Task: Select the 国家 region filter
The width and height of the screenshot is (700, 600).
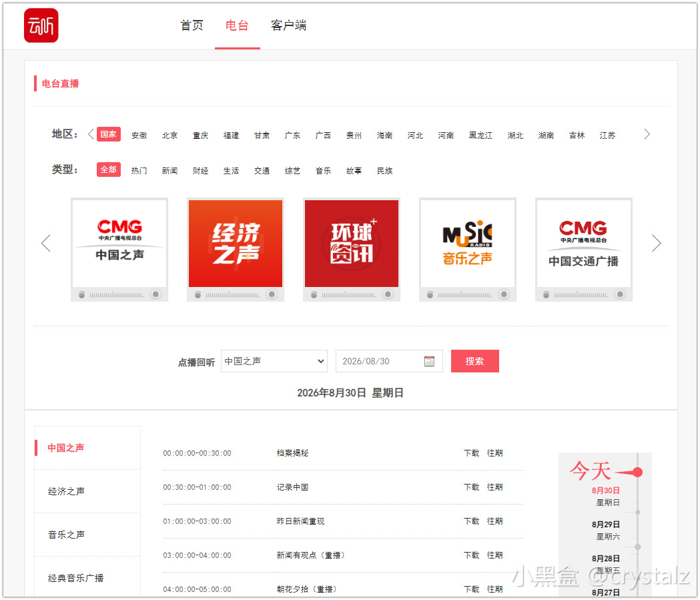Action: [109, 134]
